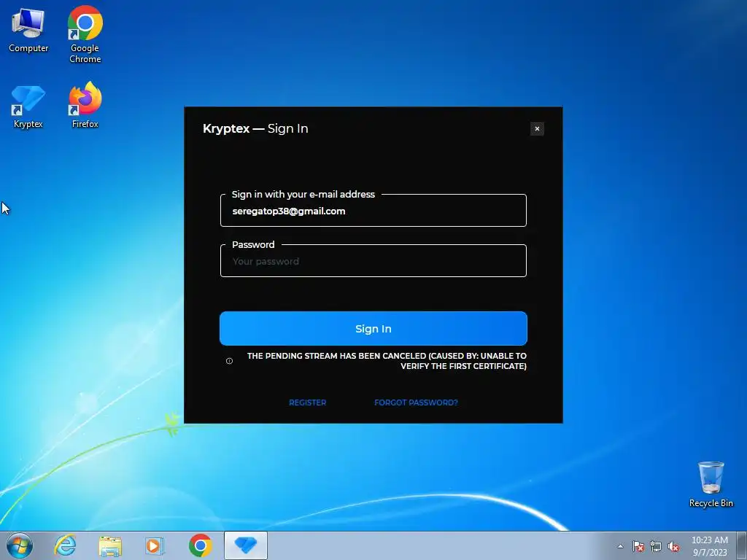The image size is (747, 560).
Task: Launch Internet Explorer from the taskbar
Action: pyautogui.click(x=65, y=545)
